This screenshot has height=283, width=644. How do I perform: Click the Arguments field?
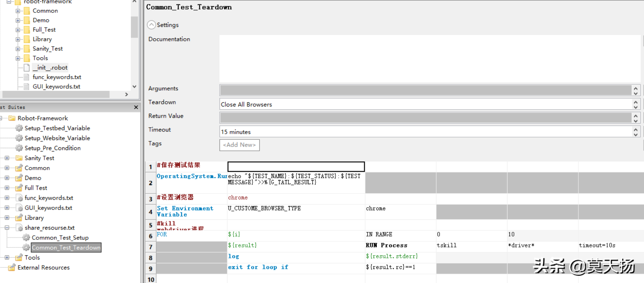click(x=426, y=90)
